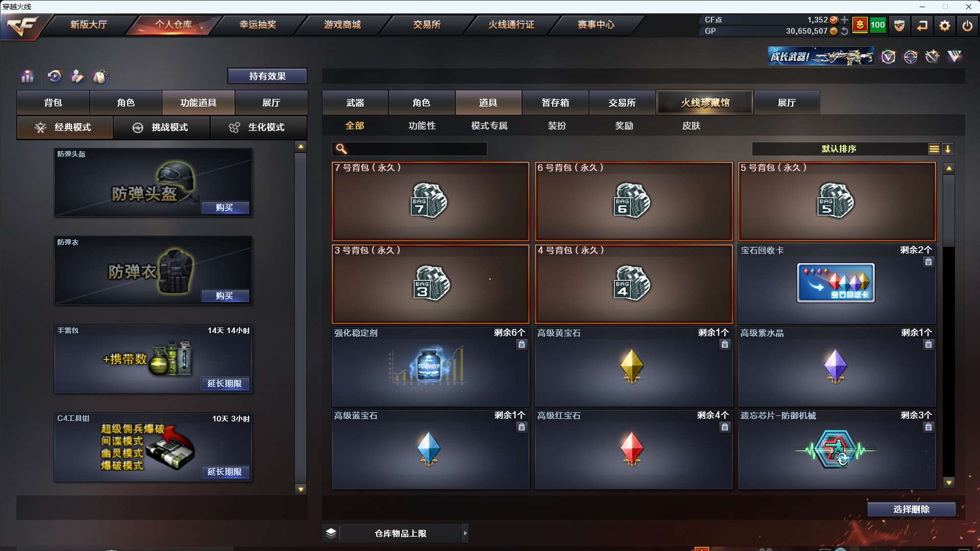Switch to 挑战模式 mode
Image resolution: width=980 pixels, height=551 pixels.
point(161,128)
